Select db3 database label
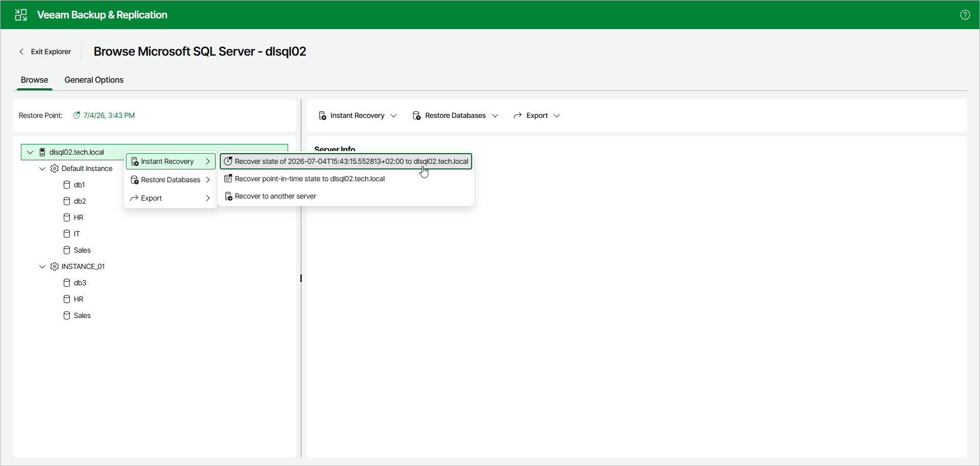Viewport: 980px width, 466px height. 80,283
